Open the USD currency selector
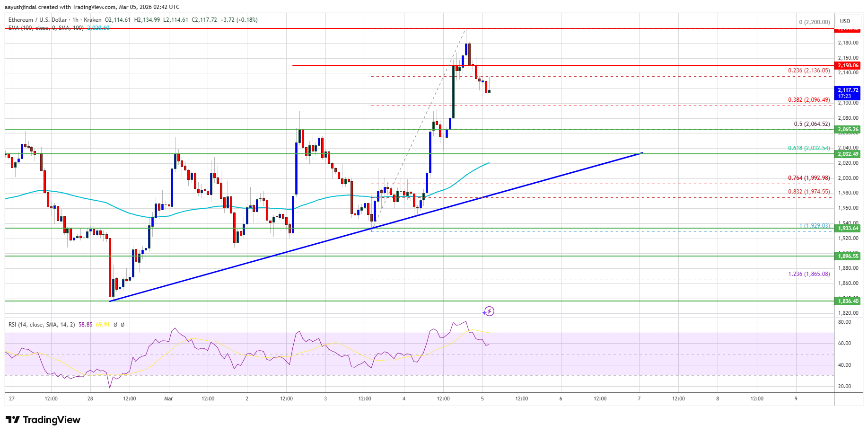 [x=846, y=21]
